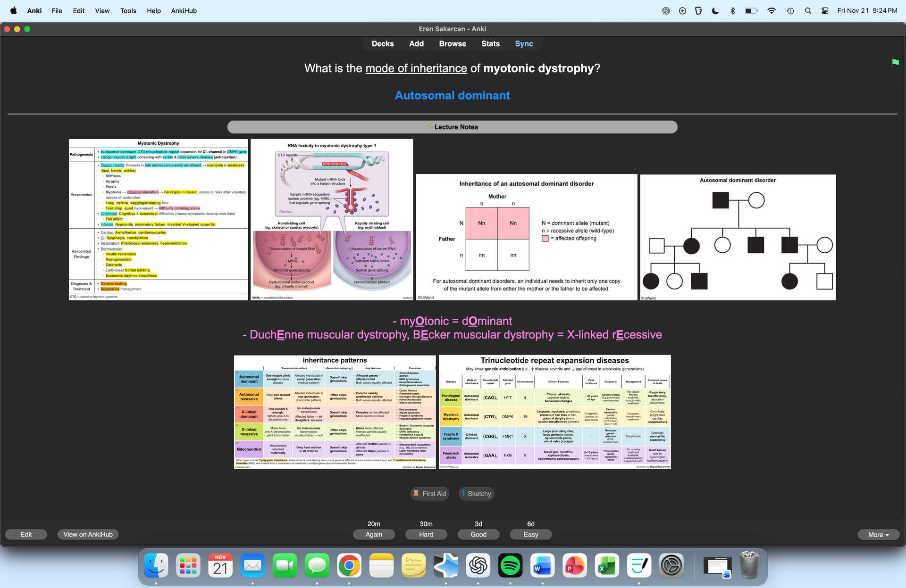
Task: Click the Trinucleotide repeat expansion diseases image
Action: click(554, 412)
